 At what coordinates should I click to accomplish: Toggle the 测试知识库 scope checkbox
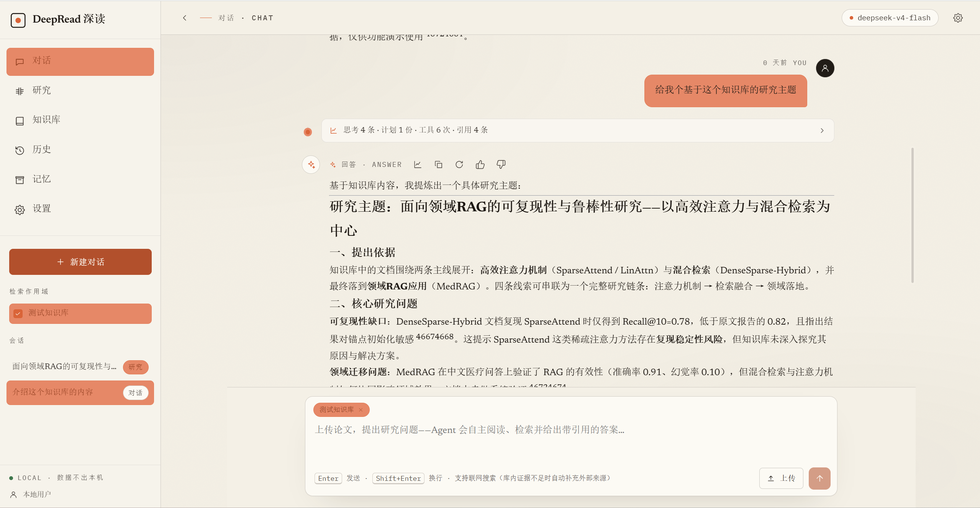click(18, 314)
